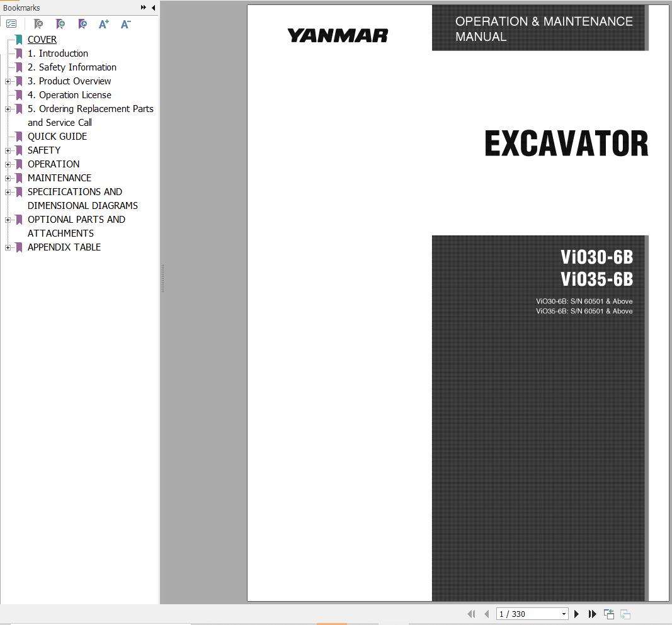The height and width of the screenshot is (625, 672).
Task: Click the go-to-bookmark icon
Action: (x=82, y=24)
